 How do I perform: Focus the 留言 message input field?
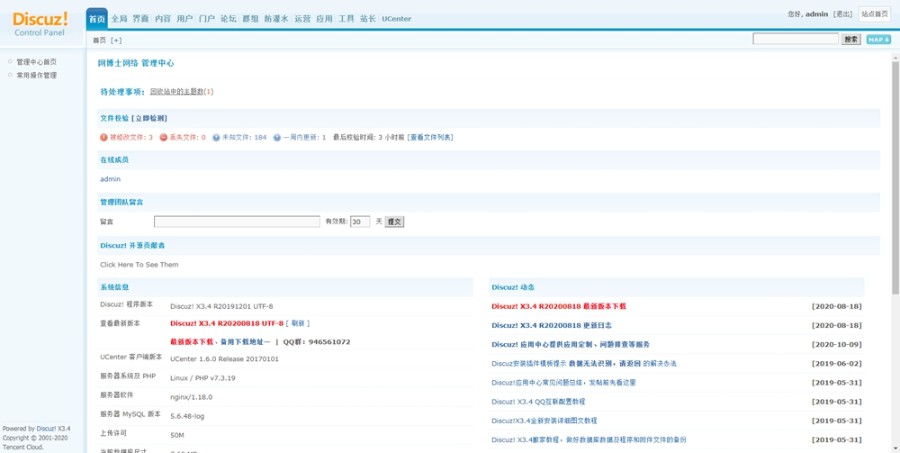point(237,222)
